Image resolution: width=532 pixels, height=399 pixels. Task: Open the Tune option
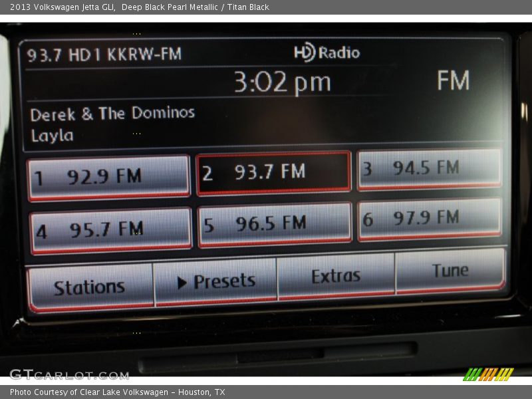point(450,271)
